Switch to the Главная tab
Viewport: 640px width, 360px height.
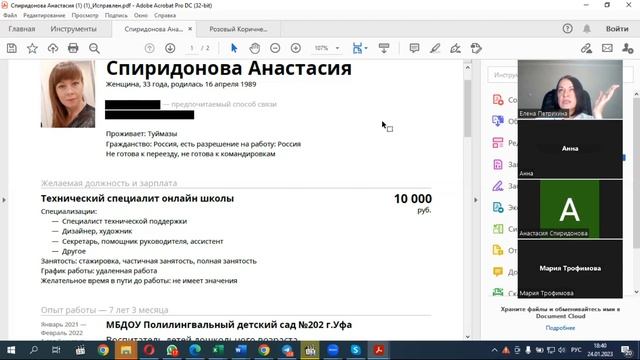click(x=22, y=29)
